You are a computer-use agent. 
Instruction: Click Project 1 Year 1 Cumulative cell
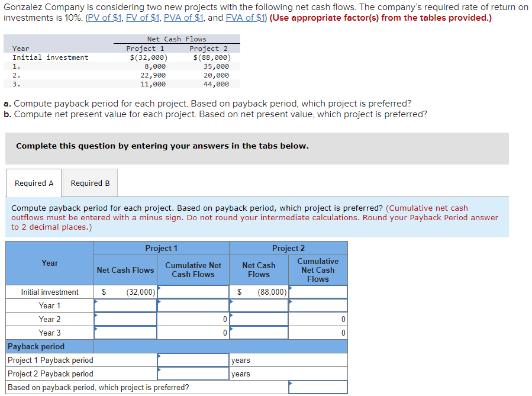(x=194, y=305)
